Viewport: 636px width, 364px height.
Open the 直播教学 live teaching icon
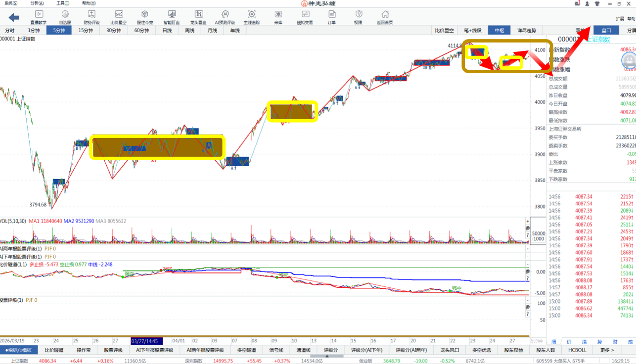coord(38,17)
